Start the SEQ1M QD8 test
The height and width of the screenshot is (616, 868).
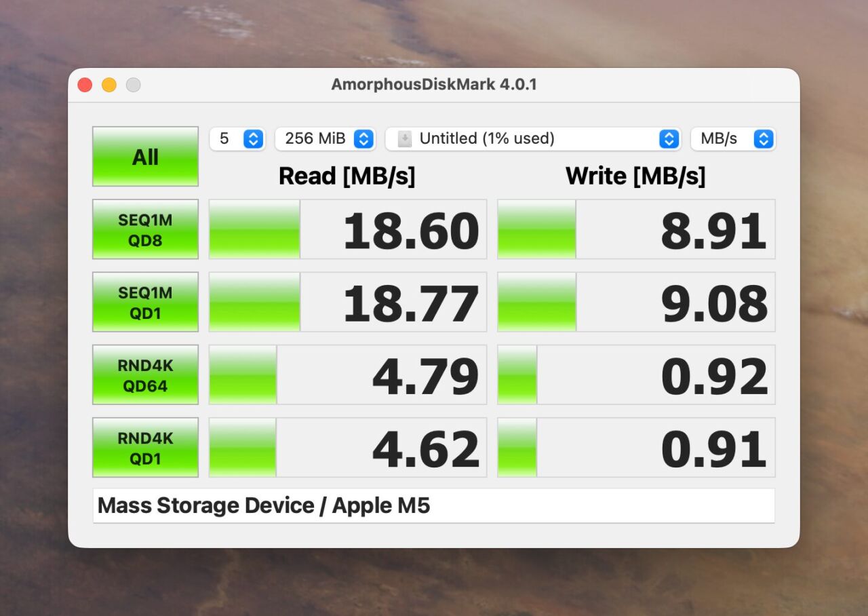[x=145, y=229]
